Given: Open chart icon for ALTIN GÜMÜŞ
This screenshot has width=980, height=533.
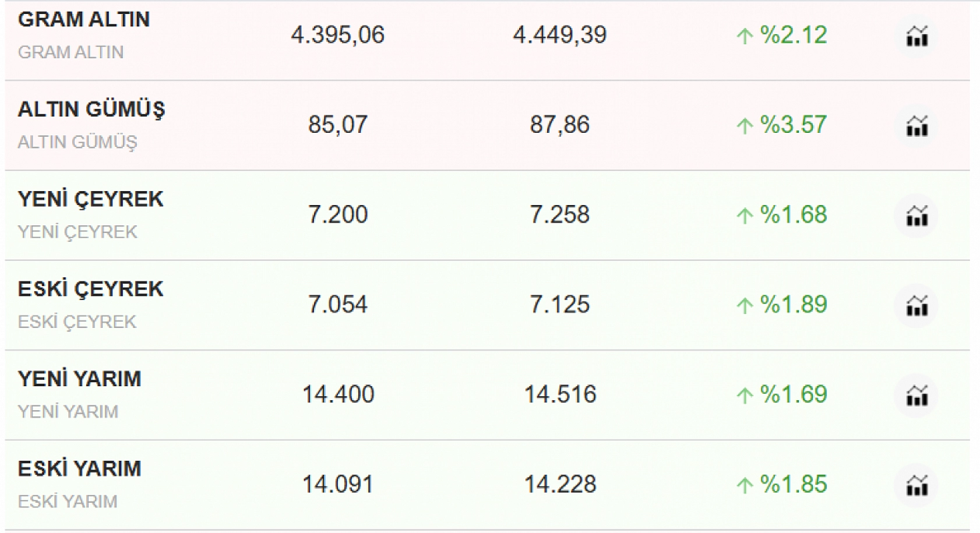Looking at the screenshot, I should click(x=916, y=126).
